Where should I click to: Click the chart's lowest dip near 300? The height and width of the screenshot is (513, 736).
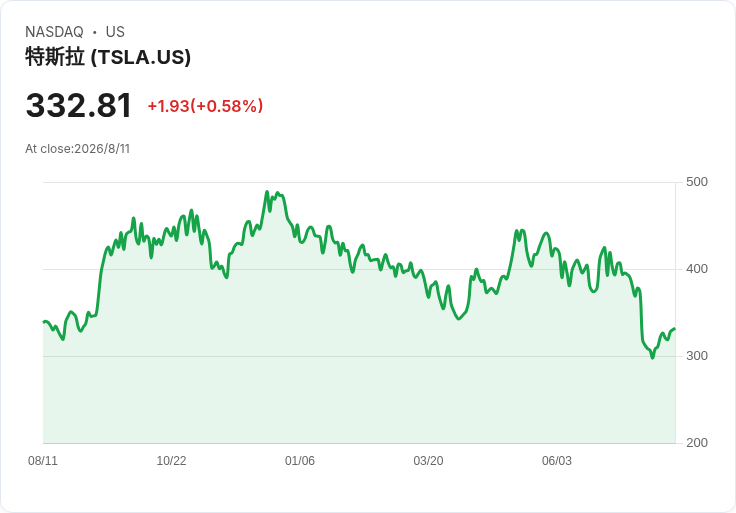click(652, 358)
